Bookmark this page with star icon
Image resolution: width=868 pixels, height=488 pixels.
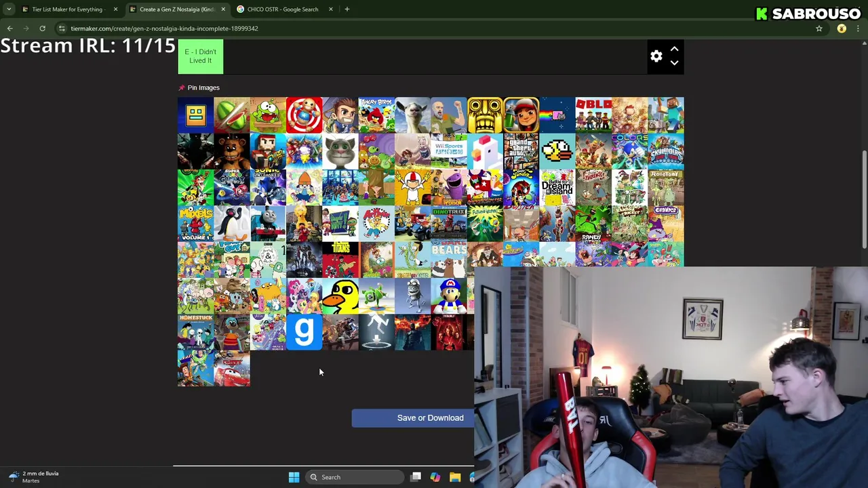(x=818, y=28)
